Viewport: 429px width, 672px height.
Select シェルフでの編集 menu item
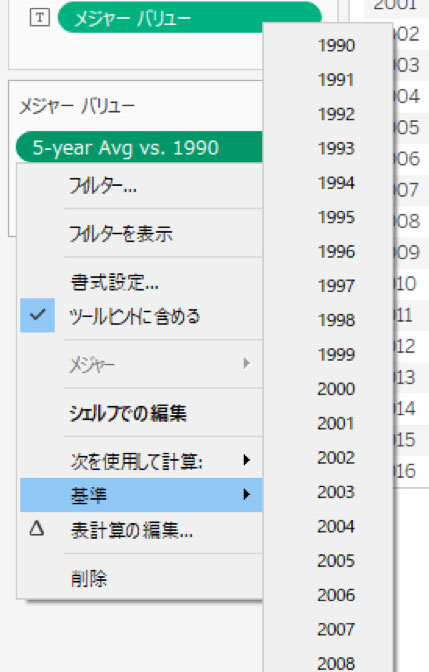(x=128, y=413)
